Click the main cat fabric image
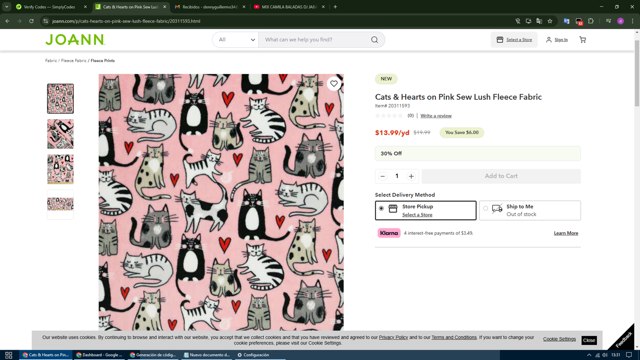Viewport: 640px width, 360px height. pyautogui.click(x=221, y=202)
